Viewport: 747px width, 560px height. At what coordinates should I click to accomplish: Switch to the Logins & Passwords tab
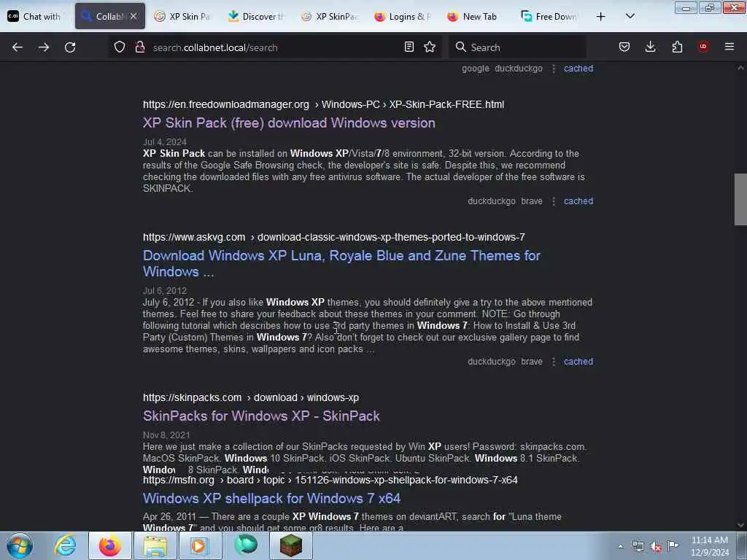(x=403, y=16)
